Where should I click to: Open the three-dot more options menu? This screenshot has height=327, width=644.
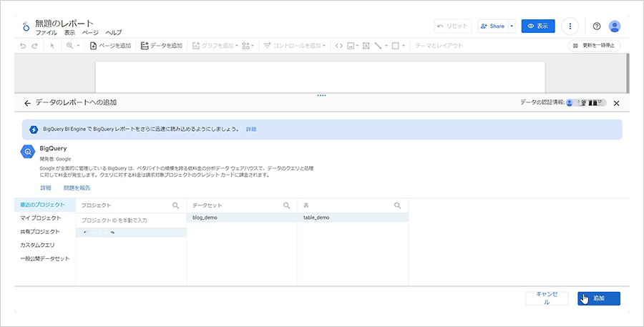tap(570, 26)
